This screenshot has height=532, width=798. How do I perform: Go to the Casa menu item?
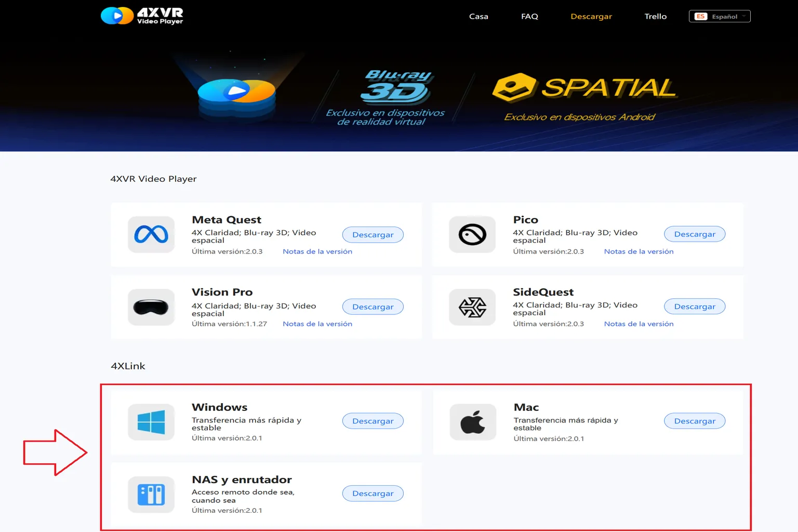tap(478, 16)
